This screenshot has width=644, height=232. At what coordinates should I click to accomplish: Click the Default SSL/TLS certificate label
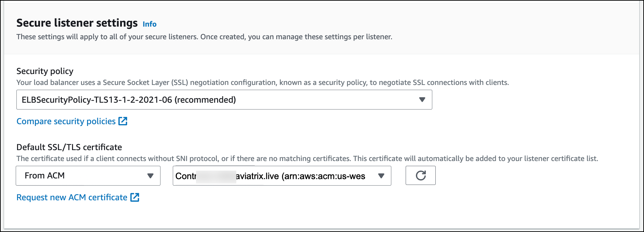click(x=69, y=147)
